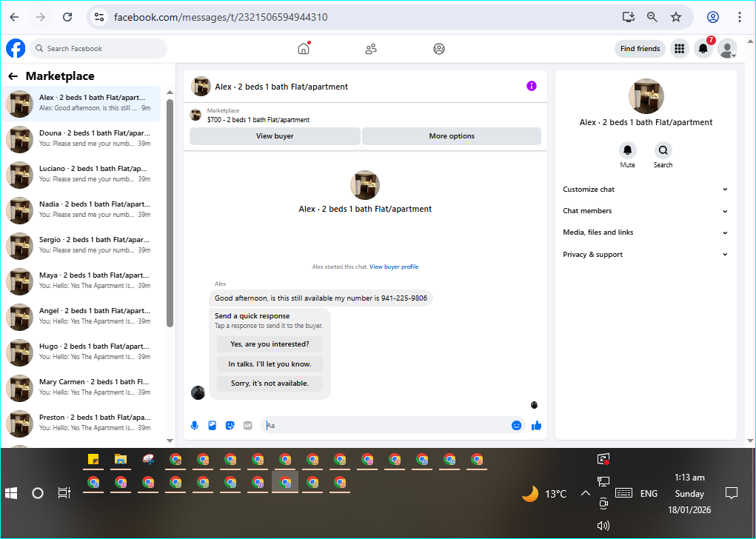The height and width of the screenshot is (539, 756).
Task: Click the large listing photo in details panel
Action: click(x=646, y=96)
